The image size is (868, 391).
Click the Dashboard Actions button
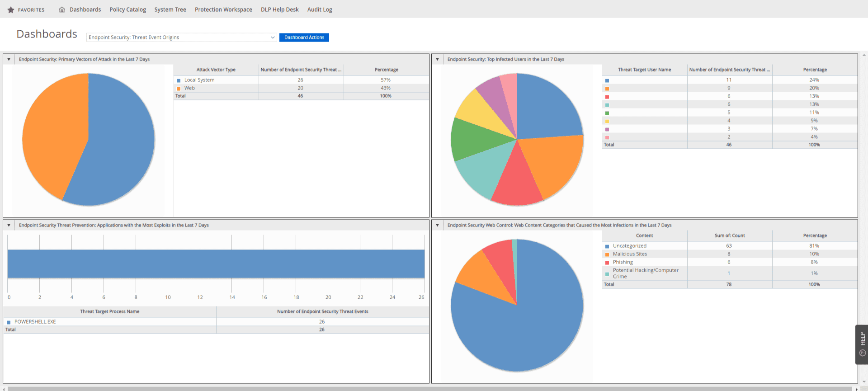[304, 38]
